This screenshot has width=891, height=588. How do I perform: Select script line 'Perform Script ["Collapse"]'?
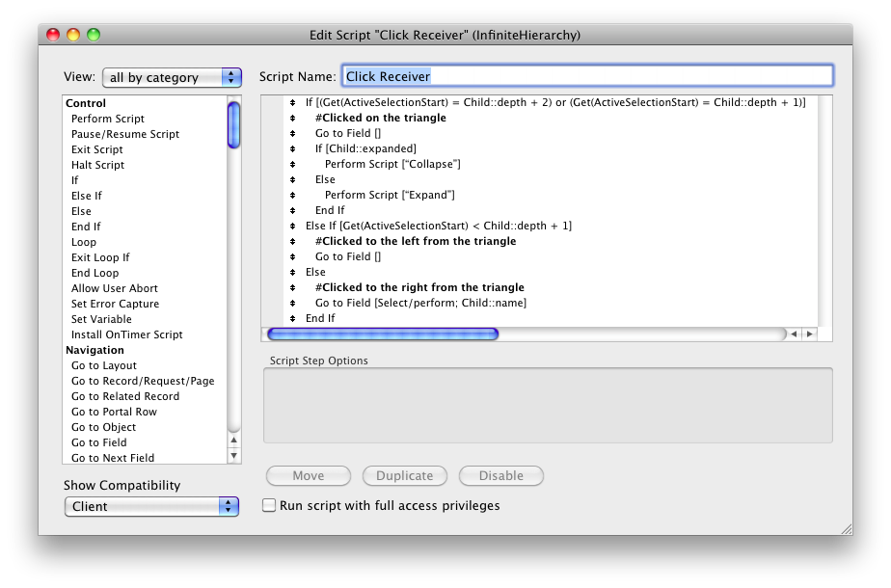[x=392, y=164]
